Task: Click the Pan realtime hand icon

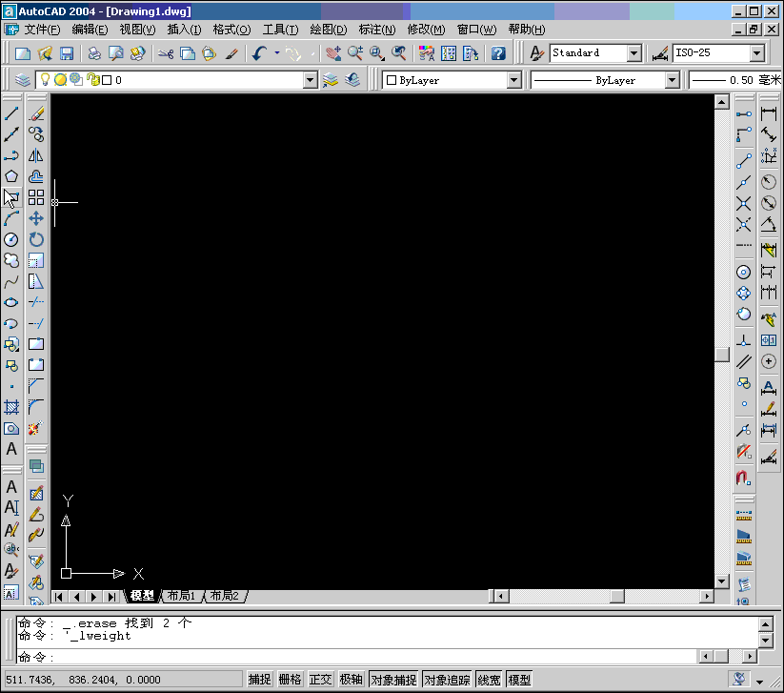Action: pos(333,53)
